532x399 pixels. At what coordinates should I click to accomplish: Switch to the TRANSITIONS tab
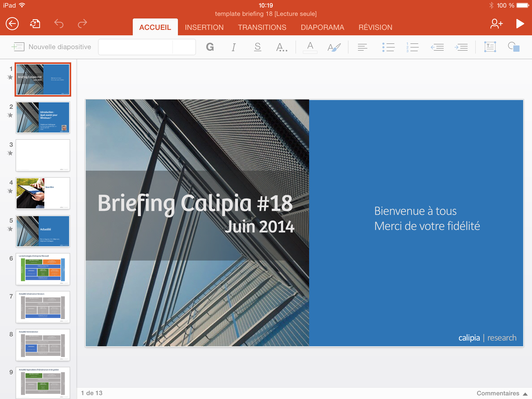pos(262,27)
